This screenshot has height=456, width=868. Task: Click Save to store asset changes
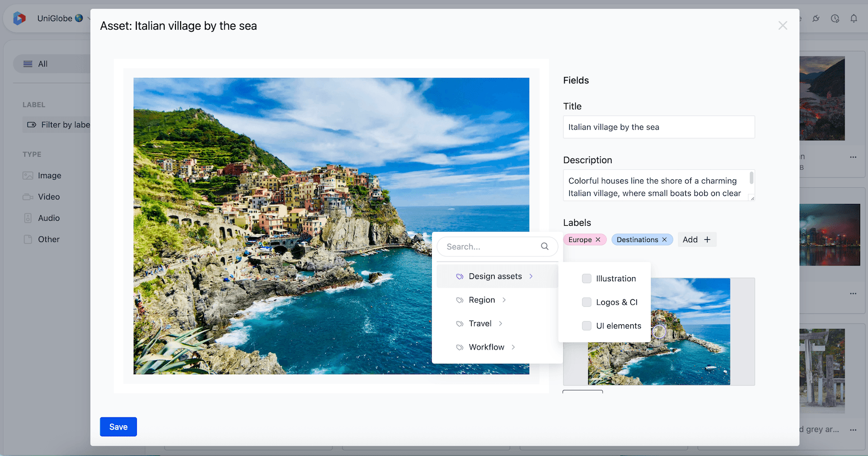(118, 426)
